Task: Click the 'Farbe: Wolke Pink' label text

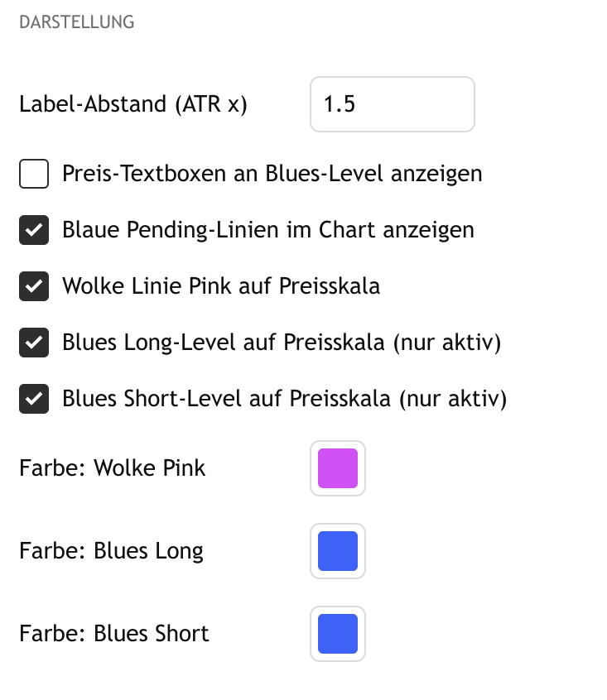Action: coord(113,468)
